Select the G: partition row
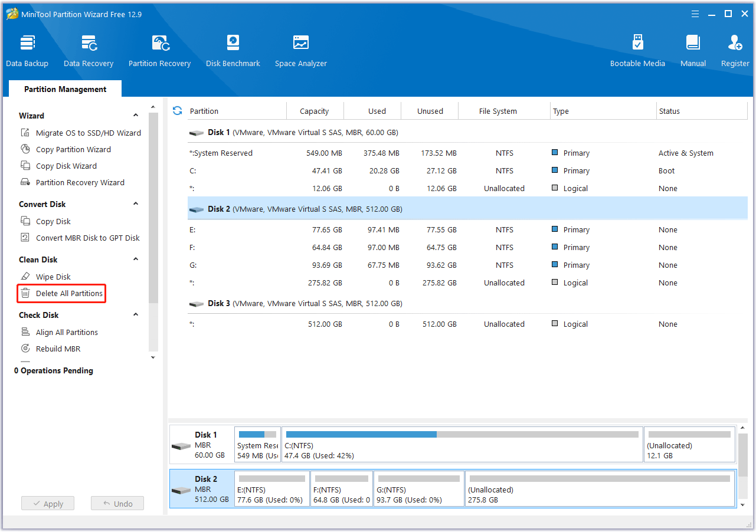 pyautogui.click(x=467, y=265)
